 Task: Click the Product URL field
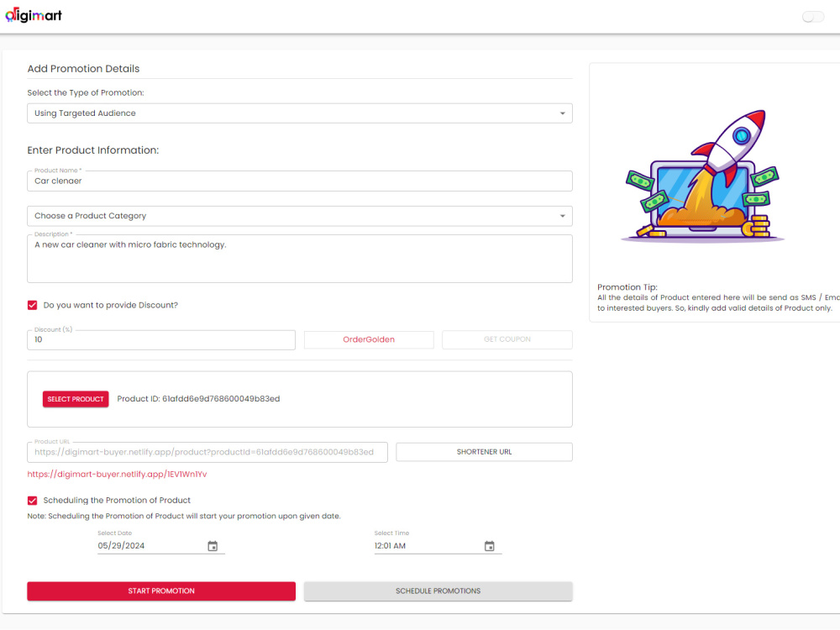pyautogui.click(x=207, y=452)
